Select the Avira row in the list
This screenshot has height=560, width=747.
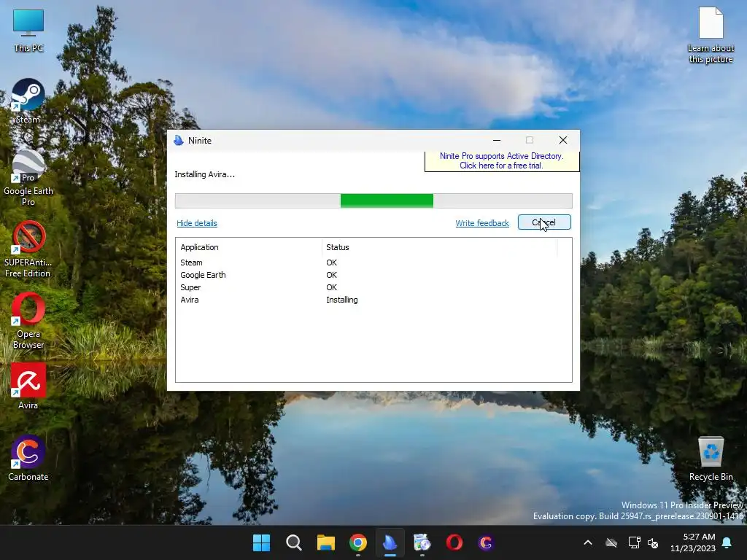(x=373, y=300)
